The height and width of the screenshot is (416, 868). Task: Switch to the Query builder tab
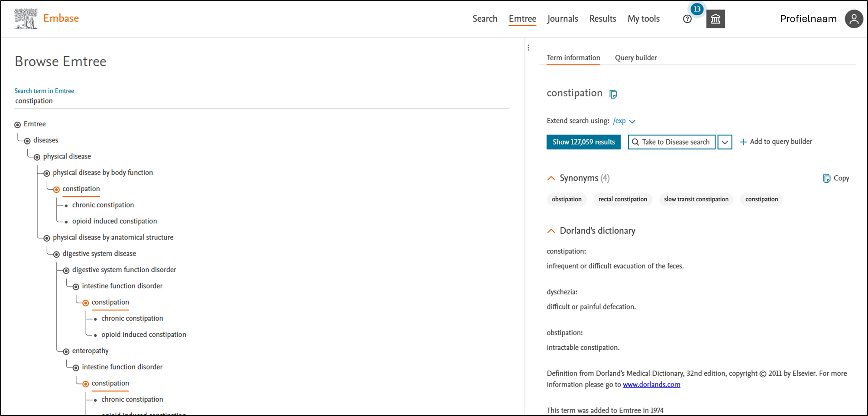pyautogui.click(x=635, y=58)
